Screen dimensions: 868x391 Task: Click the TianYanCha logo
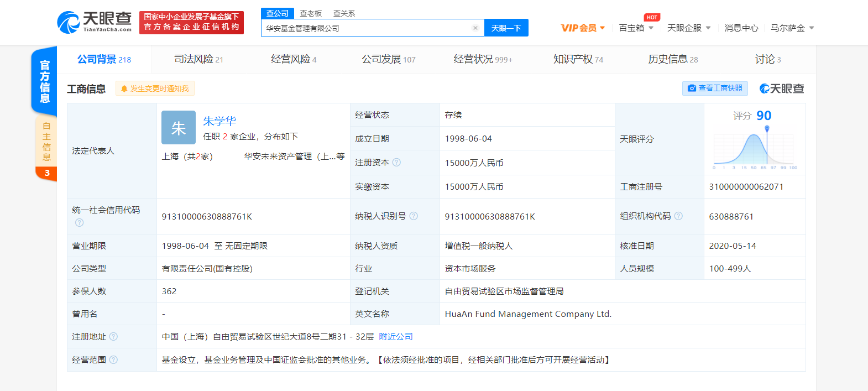pos(95,22)
